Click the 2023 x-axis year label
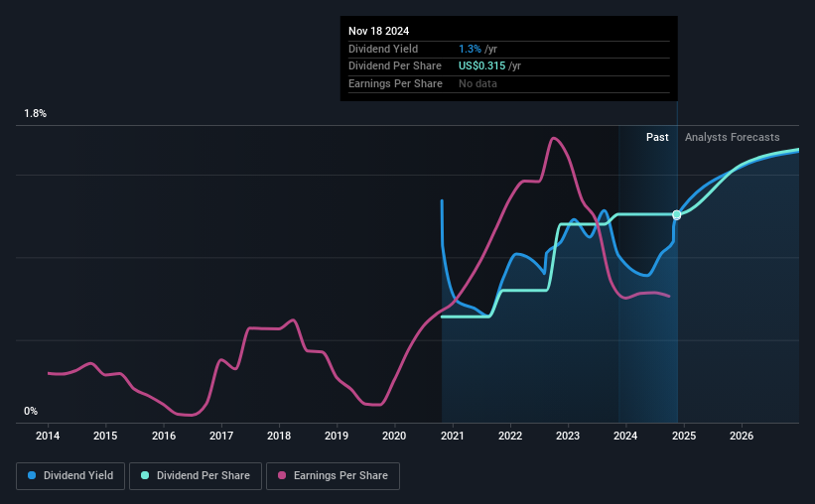Viewport: 815px width, 504px height. 568,436
